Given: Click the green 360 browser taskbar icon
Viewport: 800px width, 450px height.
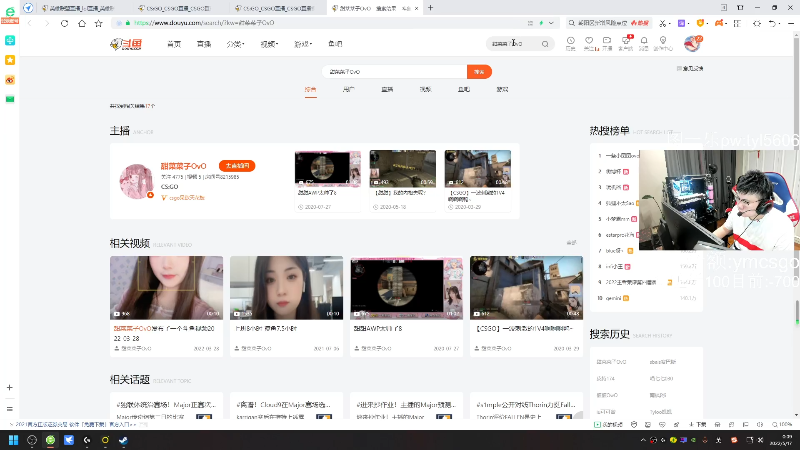Looking at the screenshot, I should 50,440.
